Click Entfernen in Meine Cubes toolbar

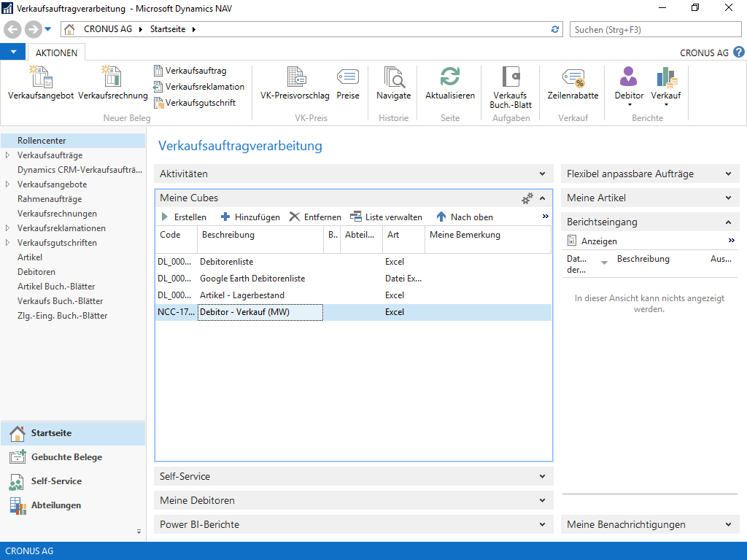[315, 217]
